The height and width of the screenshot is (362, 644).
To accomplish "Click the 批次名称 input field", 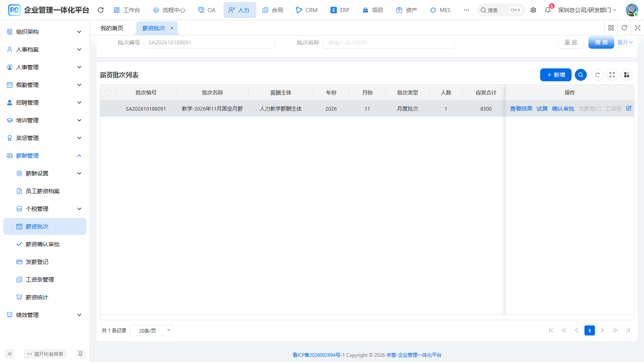I will [x=389, y=42].
